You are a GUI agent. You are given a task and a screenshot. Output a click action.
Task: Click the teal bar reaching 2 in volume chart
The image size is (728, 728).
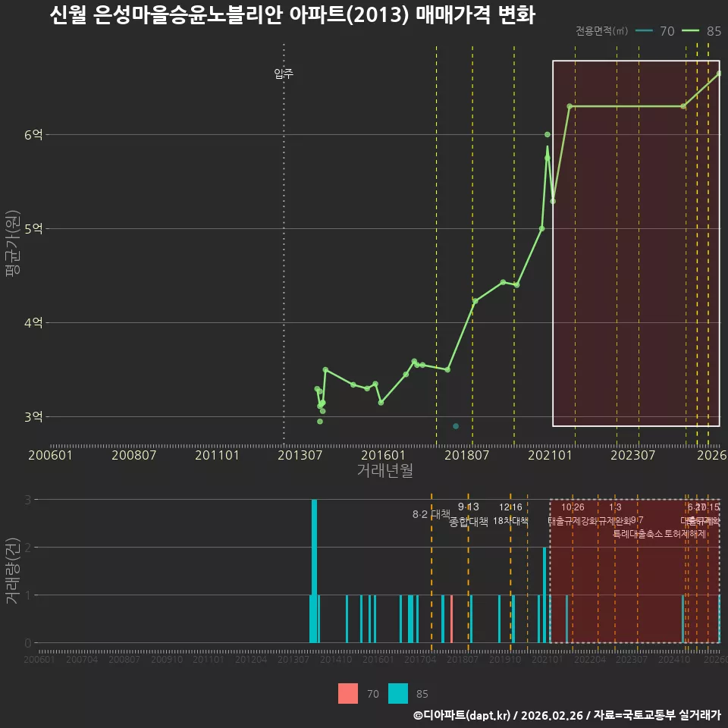[x=544, y=595]
